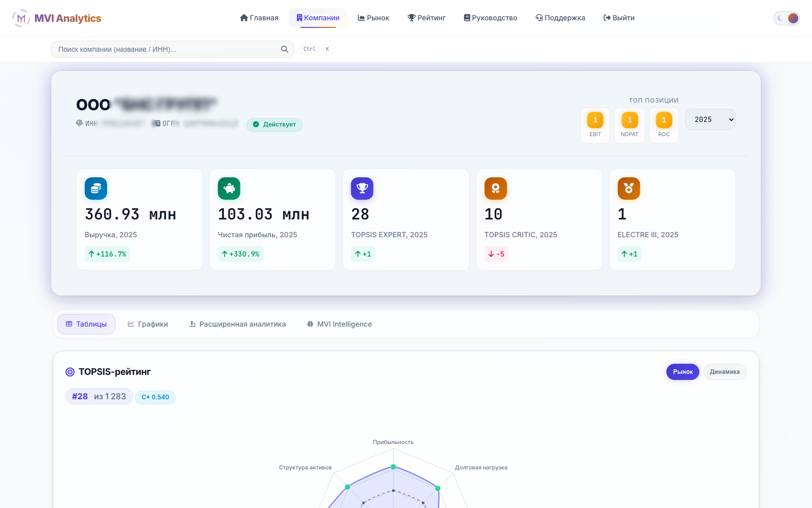Click the MVI Analytics logo

[57, 18]
